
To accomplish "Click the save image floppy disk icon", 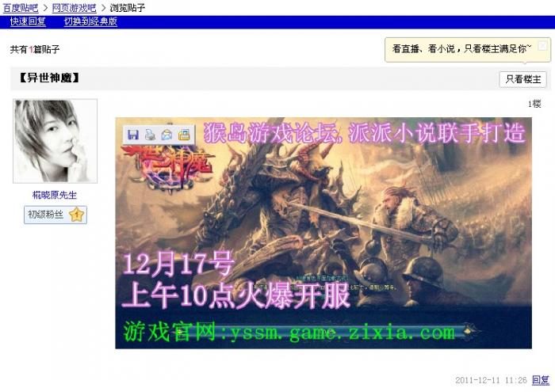I will [133, 135].
